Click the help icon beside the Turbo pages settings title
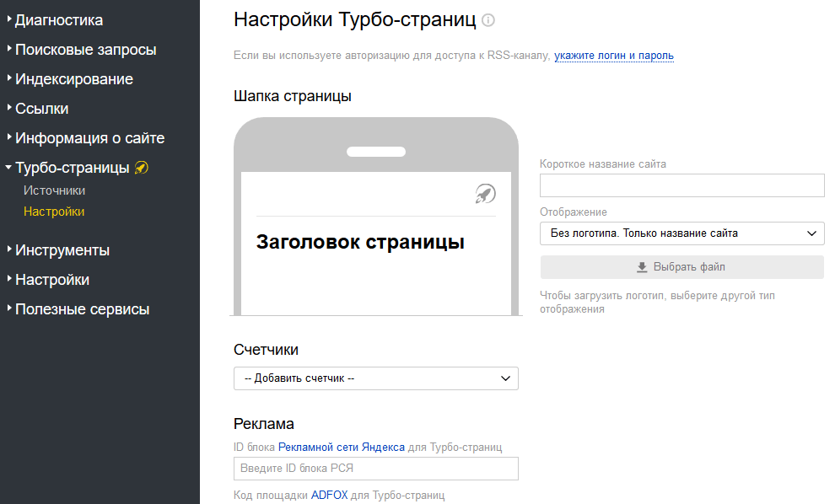Screen dimensions: 835x504 (488, 20)
